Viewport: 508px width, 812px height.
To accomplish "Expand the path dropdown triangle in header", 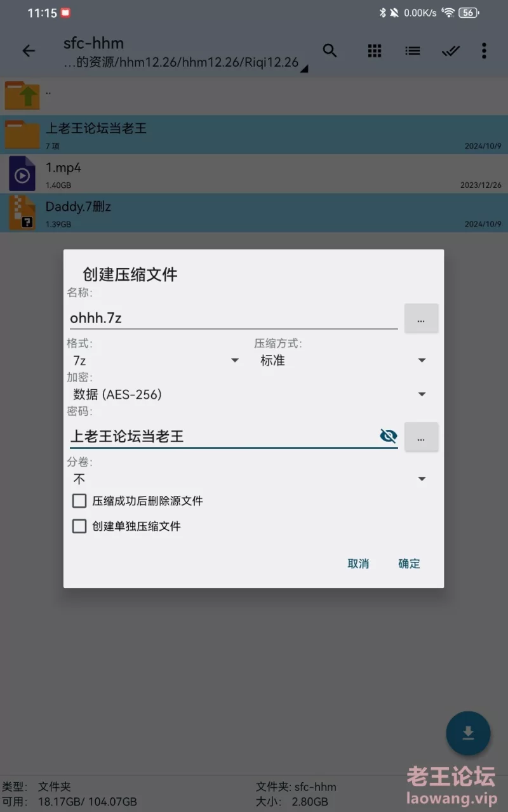I will (304, 69).
